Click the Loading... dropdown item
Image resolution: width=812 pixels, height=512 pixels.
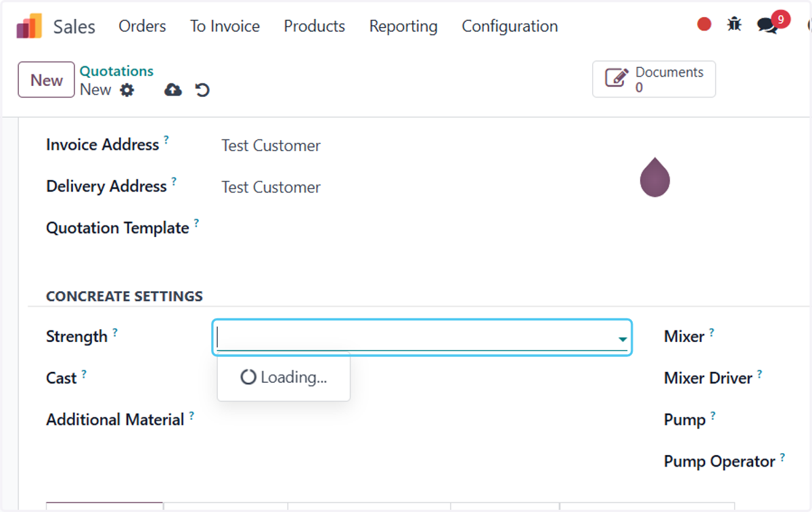point(284,377)
